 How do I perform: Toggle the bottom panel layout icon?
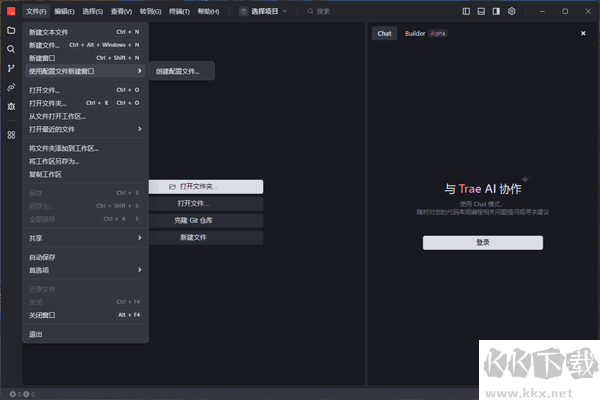(481, 11)
